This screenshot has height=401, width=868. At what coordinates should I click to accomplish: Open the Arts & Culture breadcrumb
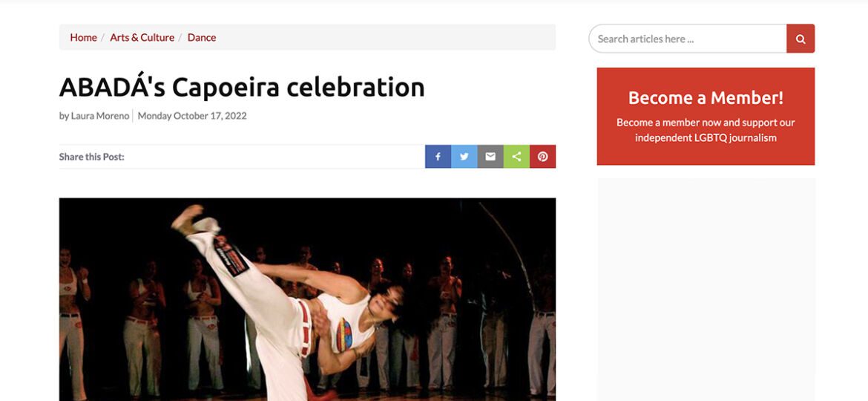[142, 38]
